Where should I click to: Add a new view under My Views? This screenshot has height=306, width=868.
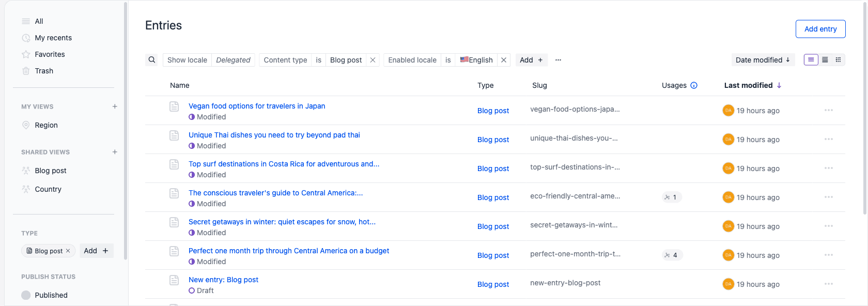point(115,106)
